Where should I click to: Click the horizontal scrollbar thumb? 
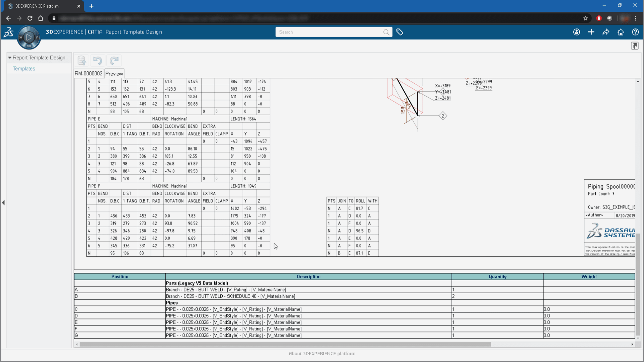point(285,344)
